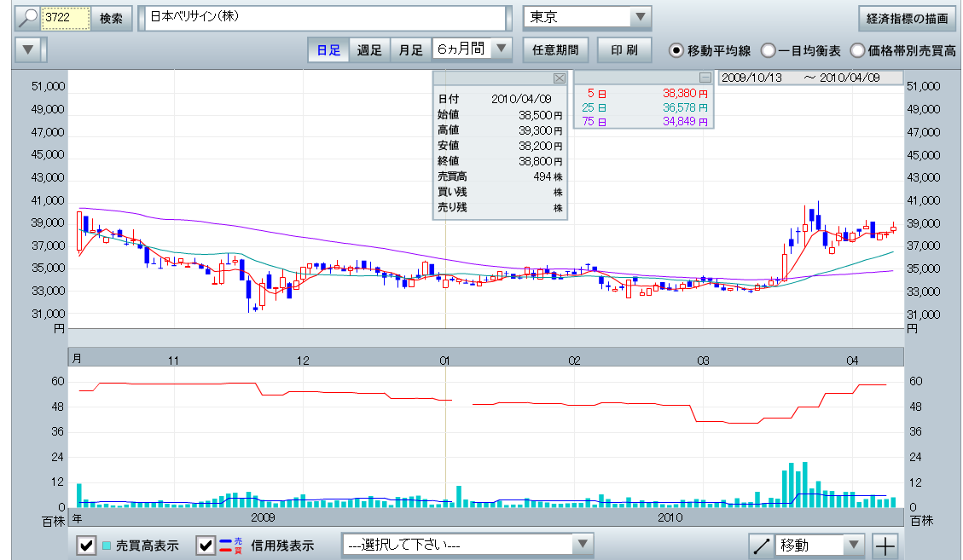Click the magnifier search icon

[x=27, y=18]
